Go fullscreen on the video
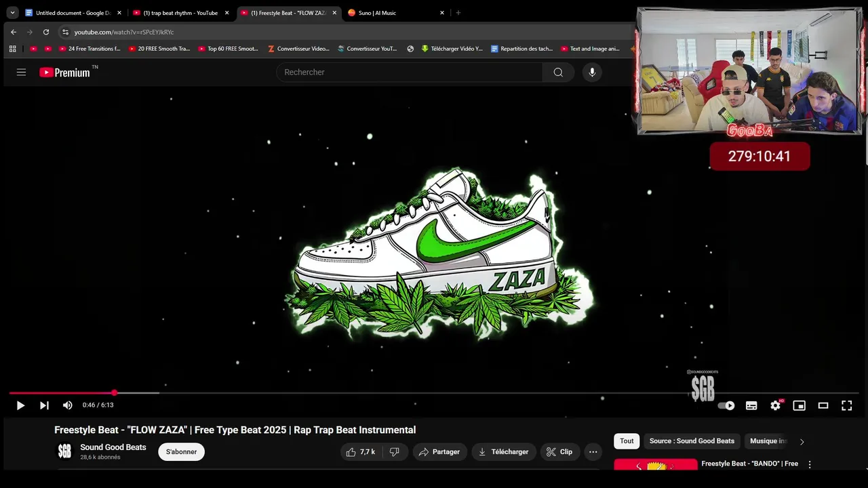 click(x=847, y=405)
